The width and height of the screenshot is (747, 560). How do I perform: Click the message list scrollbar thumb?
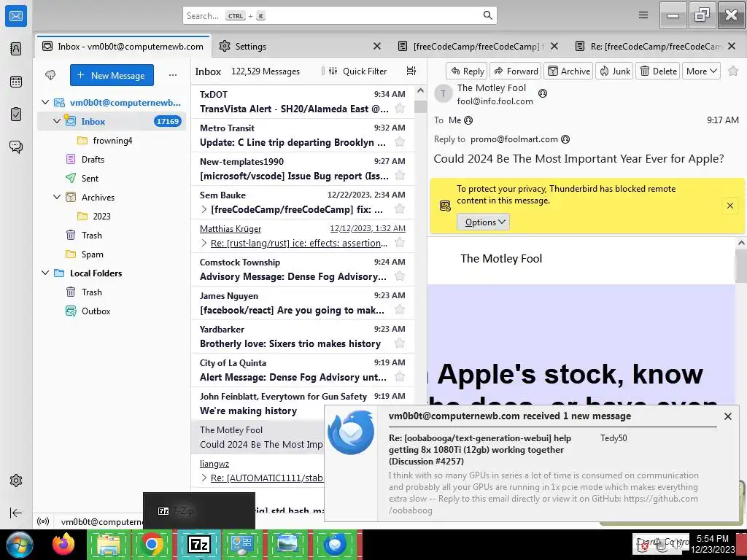pyautogui.click(x=420, y=106)
